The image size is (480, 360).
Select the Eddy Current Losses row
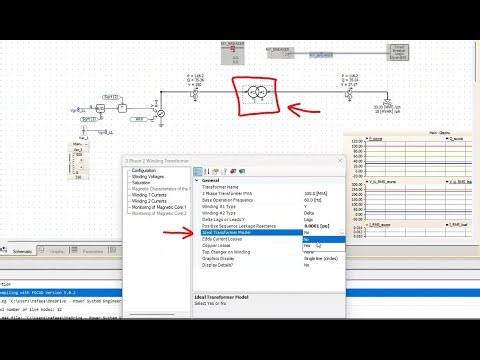(x=252, y=239)
